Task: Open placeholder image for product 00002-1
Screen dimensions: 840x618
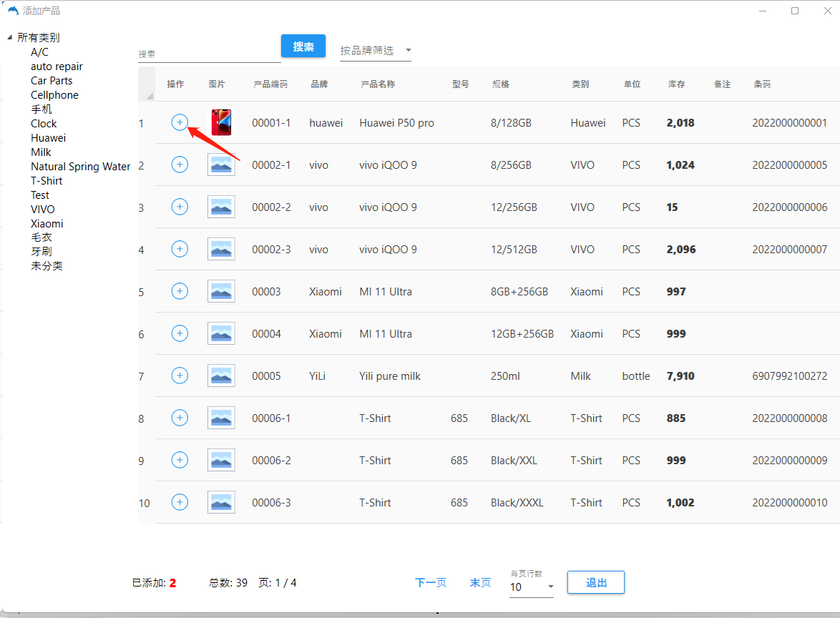Action: pyautogui.click(x=221, y=165)
